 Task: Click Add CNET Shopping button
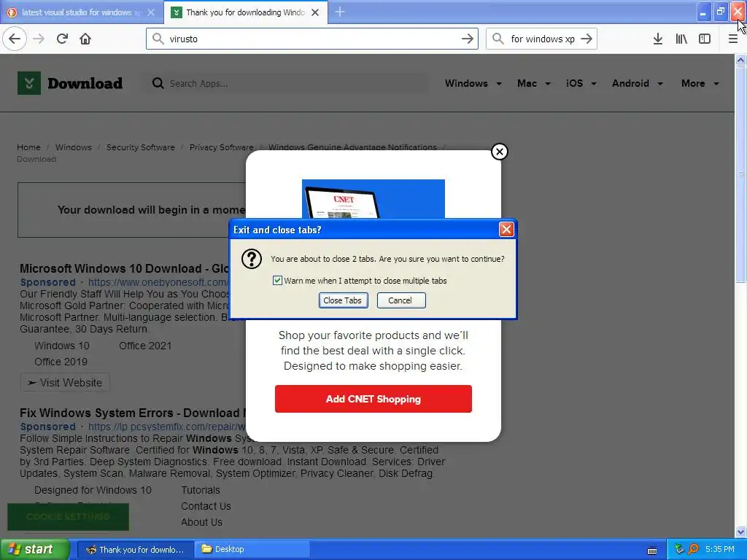(x=373, y=399)
